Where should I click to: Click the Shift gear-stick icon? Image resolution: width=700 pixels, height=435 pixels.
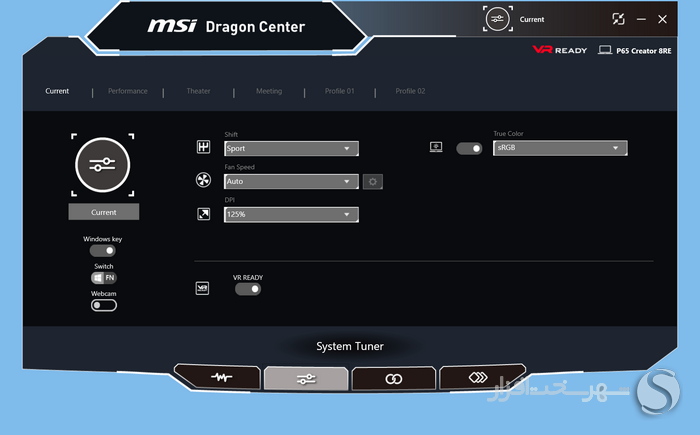204,146
